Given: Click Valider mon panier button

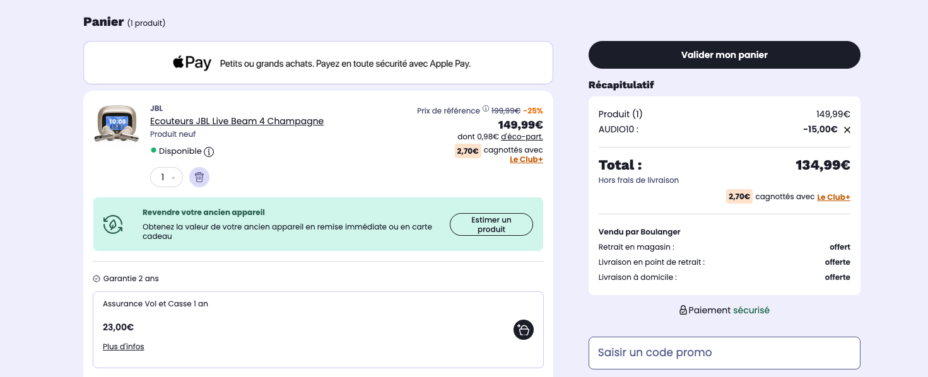Looking at the screenshot, I should tap(724, 55).
